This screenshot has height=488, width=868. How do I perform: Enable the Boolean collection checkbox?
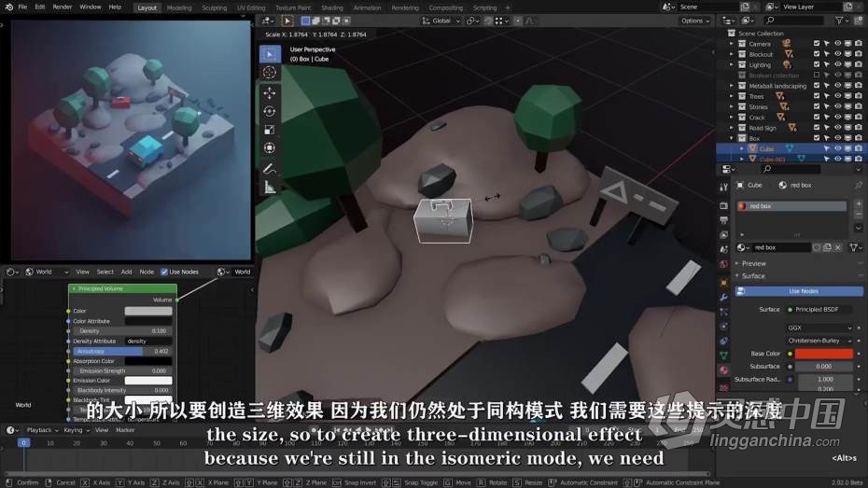tap(816, 76)
